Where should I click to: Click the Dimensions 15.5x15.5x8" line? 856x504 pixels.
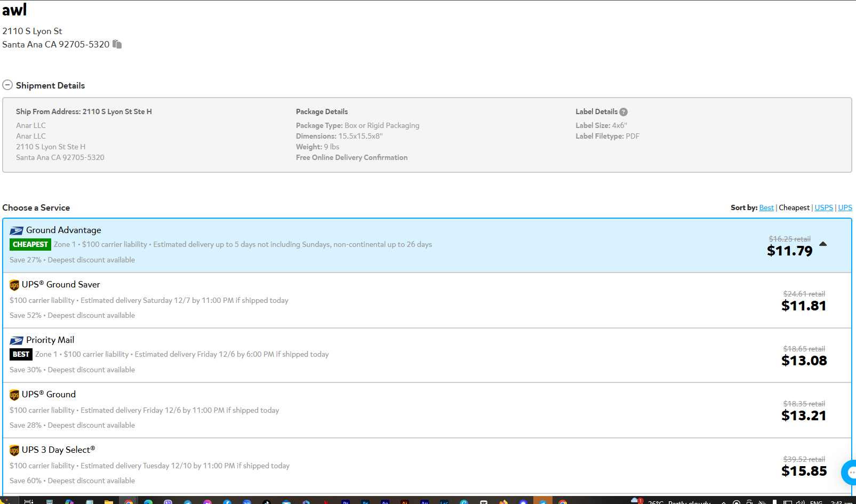point(339,136)
